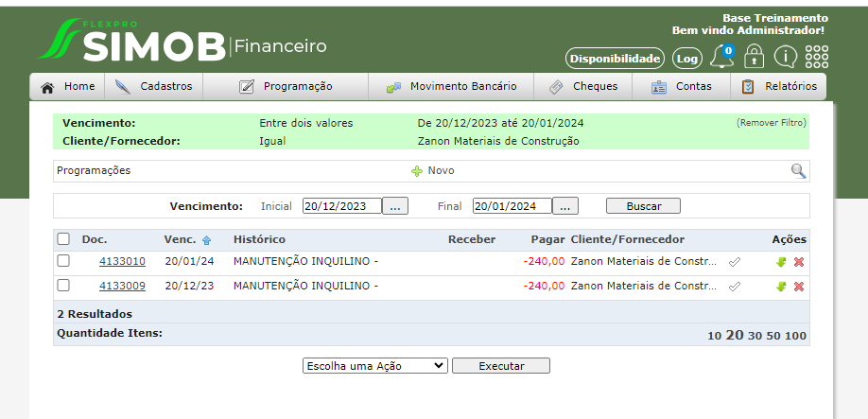Click the Contas card icon
The height and width of the screenshot is (419, 868).
[x=659, y=87]
